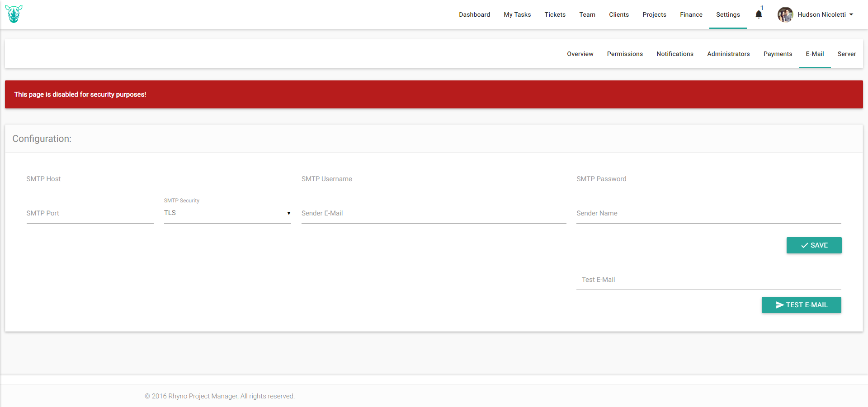Image resolution: width=868 pixels, height=407 pixels.
Task: Click the Configuration: heading
Action: click(42, 139)
